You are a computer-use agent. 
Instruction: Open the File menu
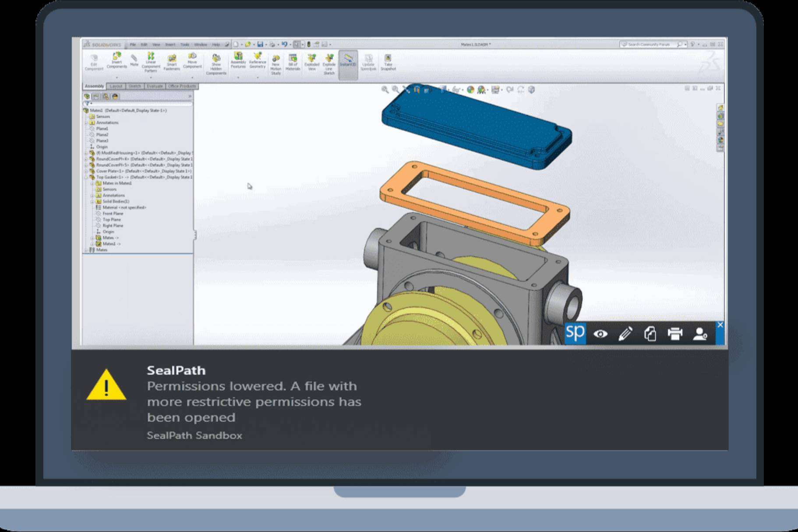pyautogui.click(x=133, y=45)
